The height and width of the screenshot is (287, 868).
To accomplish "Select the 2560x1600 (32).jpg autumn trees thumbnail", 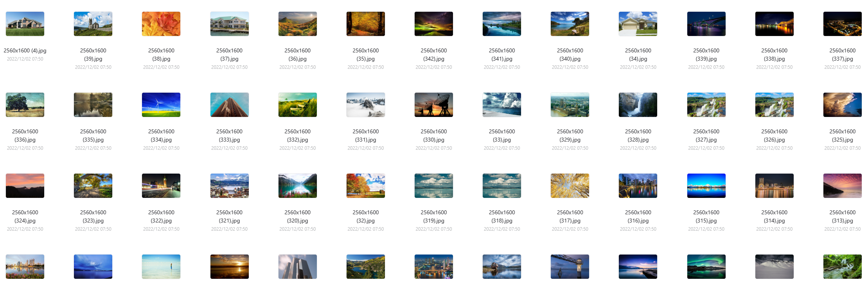I will click(366, 186).
